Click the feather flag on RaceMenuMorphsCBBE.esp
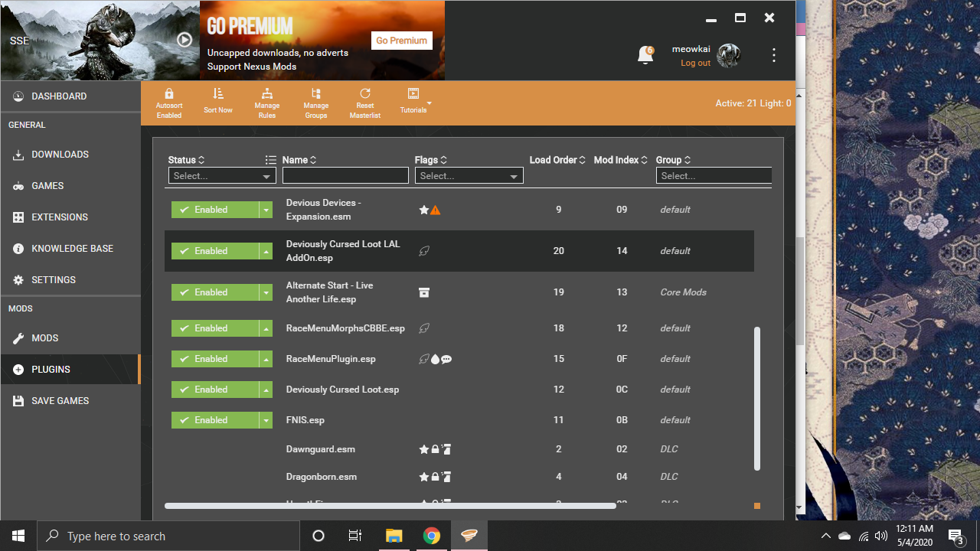This screenshot has height=551, width=980. [424, 328]
